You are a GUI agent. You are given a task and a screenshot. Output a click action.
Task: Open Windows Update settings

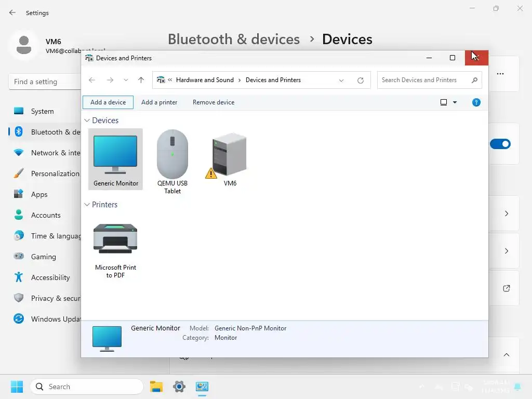[45, 319]
